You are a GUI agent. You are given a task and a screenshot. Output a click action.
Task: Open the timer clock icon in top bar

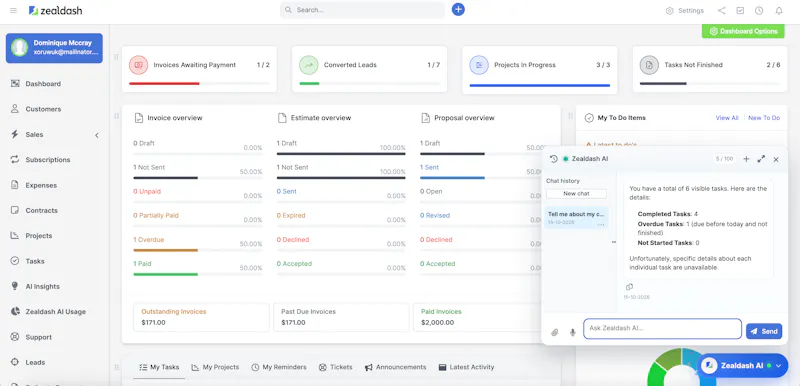[759, 10]
